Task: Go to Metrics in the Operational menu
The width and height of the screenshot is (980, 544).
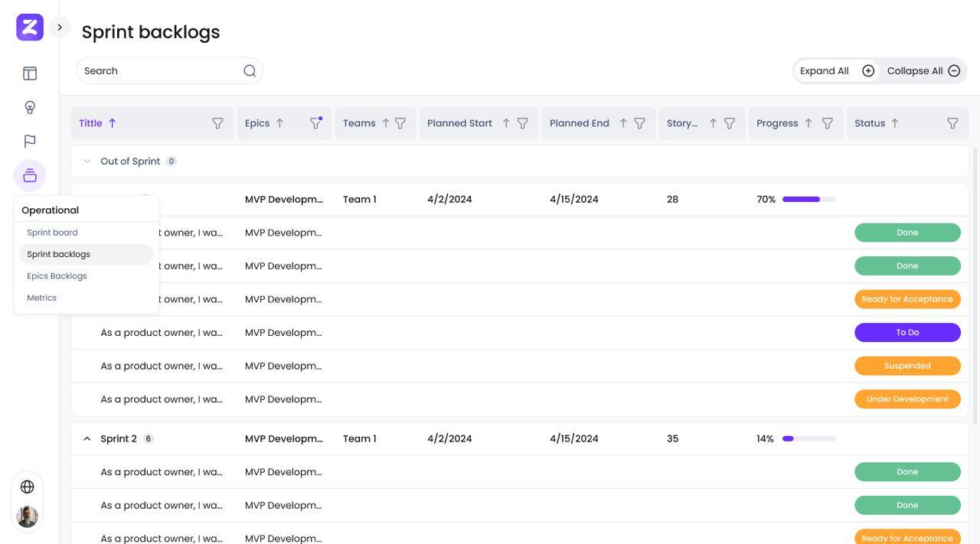Action: coord(41,298)
